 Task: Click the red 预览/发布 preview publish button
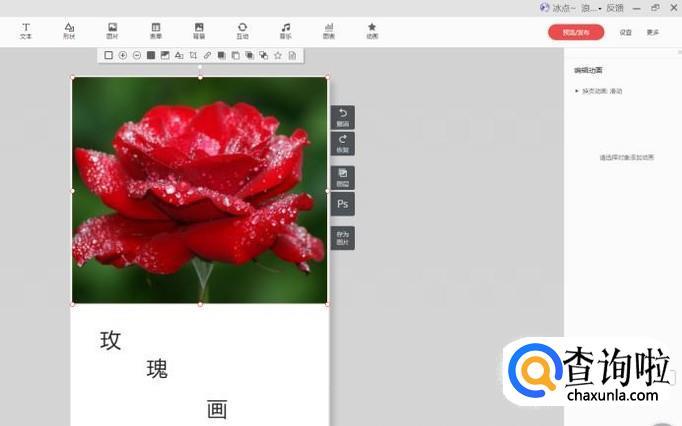click(x=576, y=32)
